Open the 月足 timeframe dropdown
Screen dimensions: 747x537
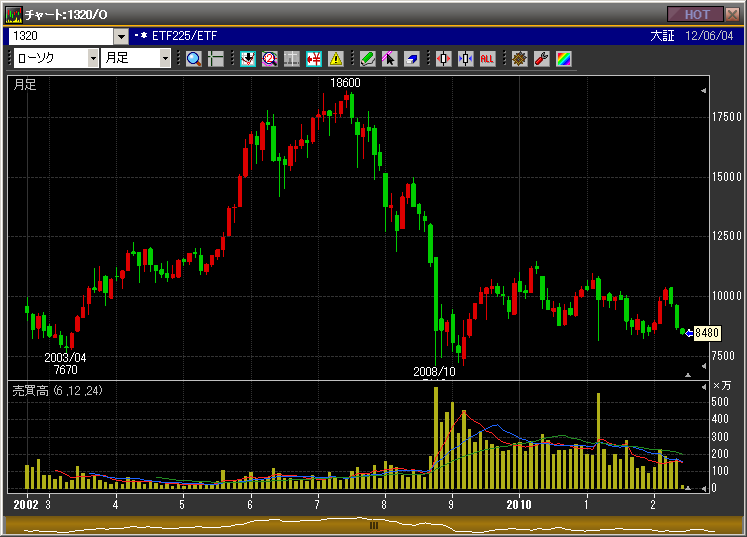point(166,58)
